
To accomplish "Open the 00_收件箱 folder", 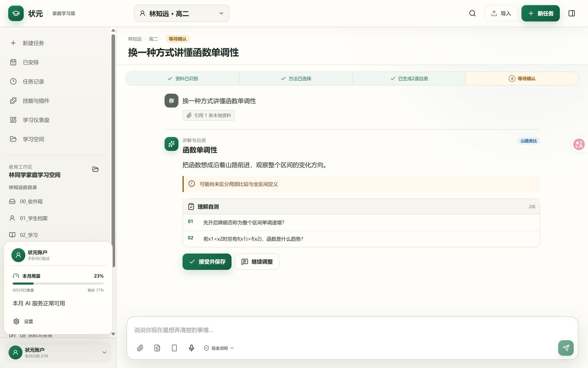I will point(55,202).
